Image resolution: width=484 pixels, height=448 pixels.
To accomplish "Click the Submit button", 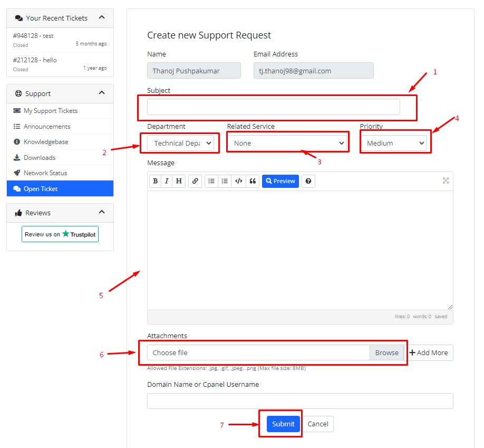I will pyautogui.click(x=283, y=424).
